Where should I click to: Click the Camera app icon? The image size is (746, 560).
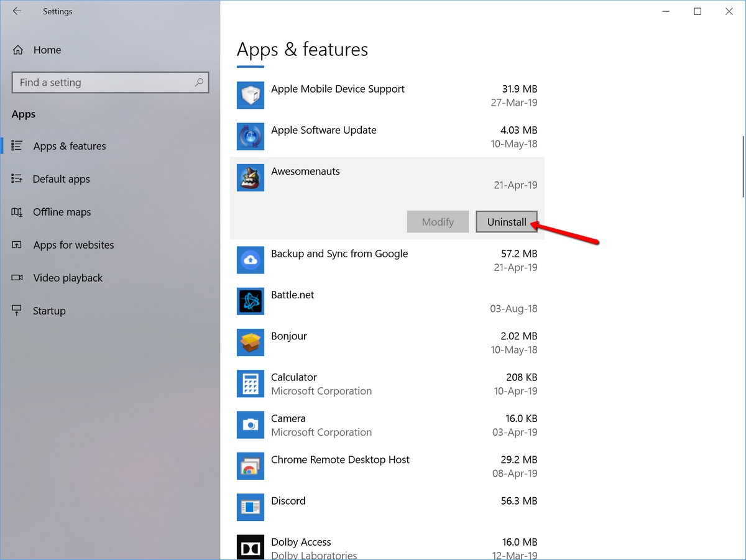click(251, 425)
